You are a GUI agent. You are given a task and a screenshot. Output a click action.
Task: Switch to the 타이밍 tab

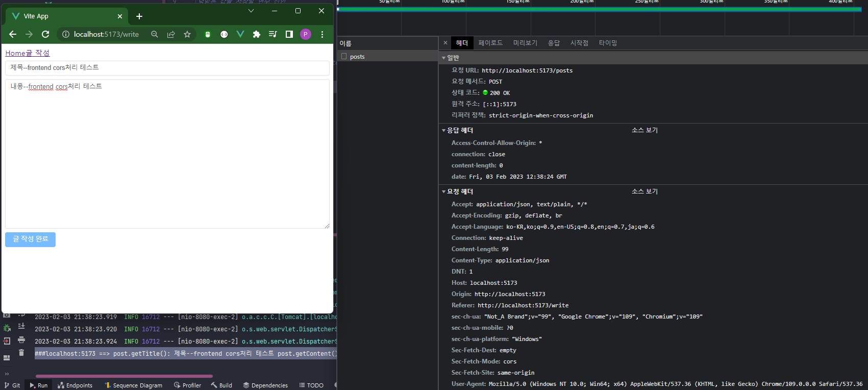pos(608,43)
